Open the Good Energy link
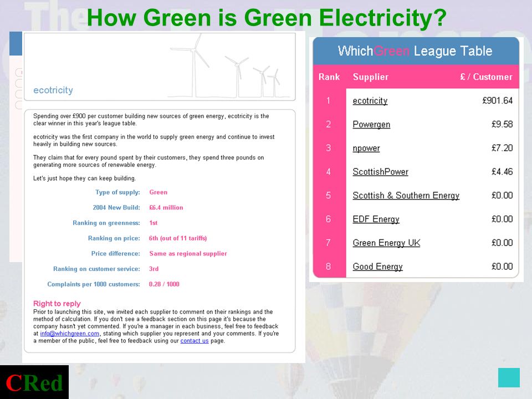Screen dimensions: 532x399 point(377,267)
